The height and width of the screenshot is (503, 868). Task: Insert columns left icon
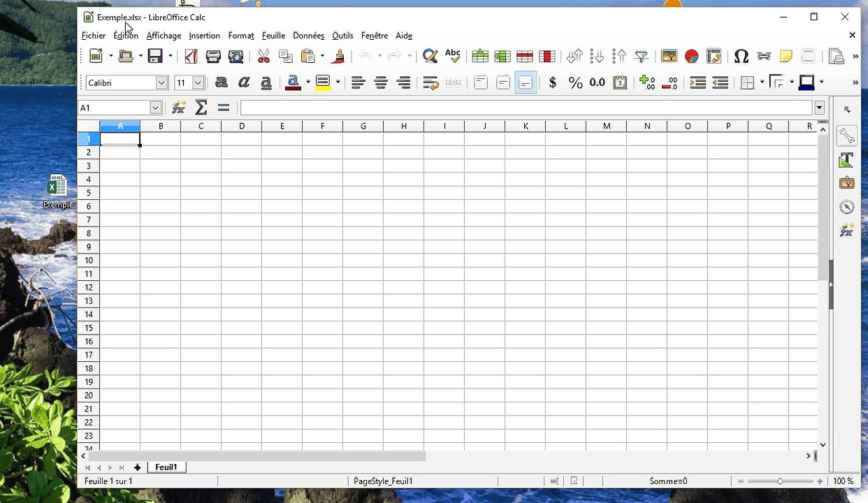point(502,57)
